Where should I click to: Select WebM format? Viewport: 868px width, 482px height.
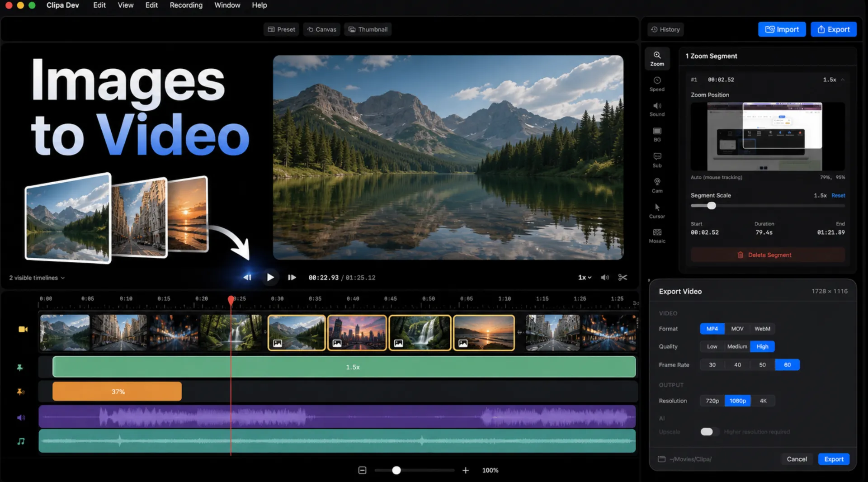coord(762,329)
